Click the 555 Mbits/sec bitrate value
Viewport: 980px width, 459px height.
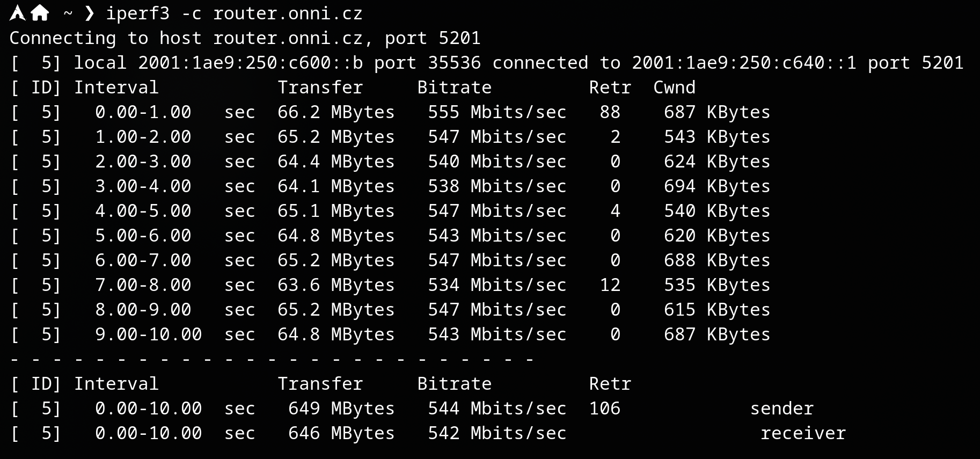[497, 112]
